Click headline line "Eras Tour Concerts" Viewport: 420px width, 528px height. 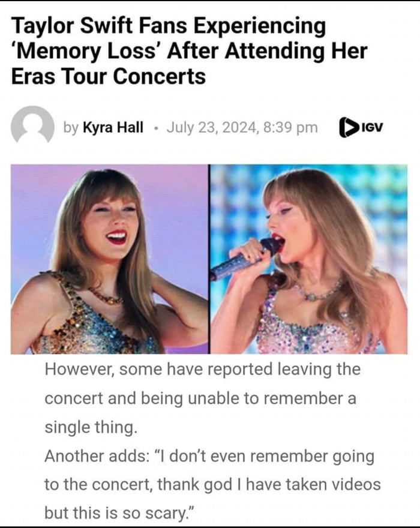coord(109,76)
